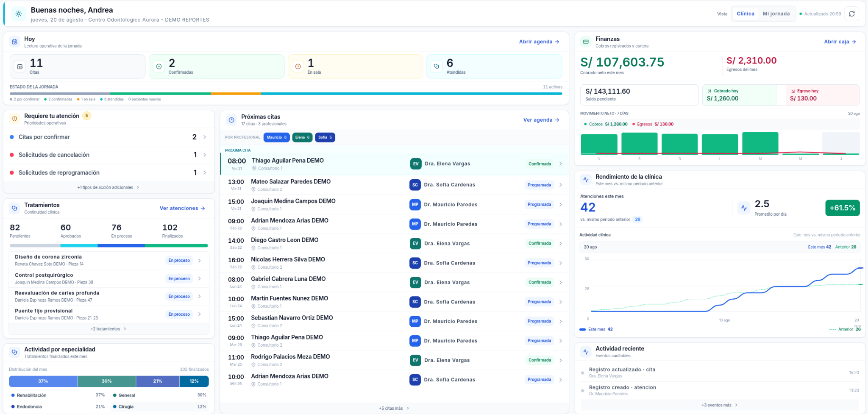Click the calendar icon in the 11 Citas card
Screen dimensions: 868x414
tap(20, 67)
